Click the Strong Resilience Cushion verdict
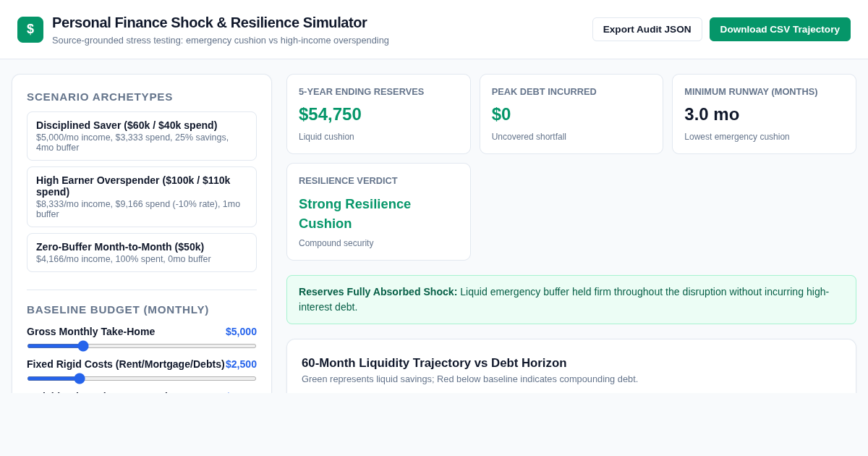The height and width of the screenshot is (456, 868). [x=354, y=214]
